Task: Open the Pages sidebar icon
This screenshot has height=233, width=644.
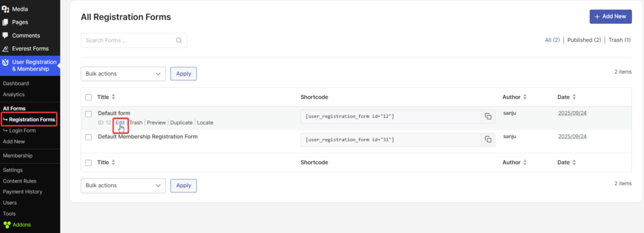Action: (x=5, y=22)
